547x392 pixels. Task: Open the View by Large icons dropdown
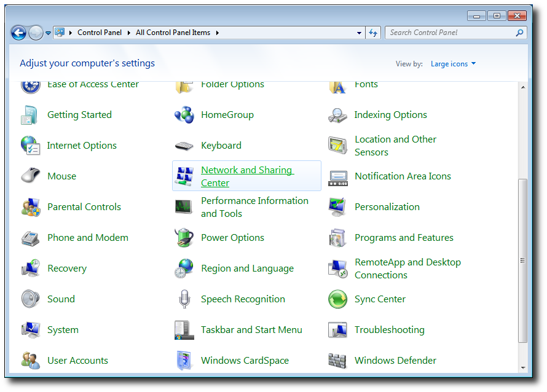coord(453,64)
